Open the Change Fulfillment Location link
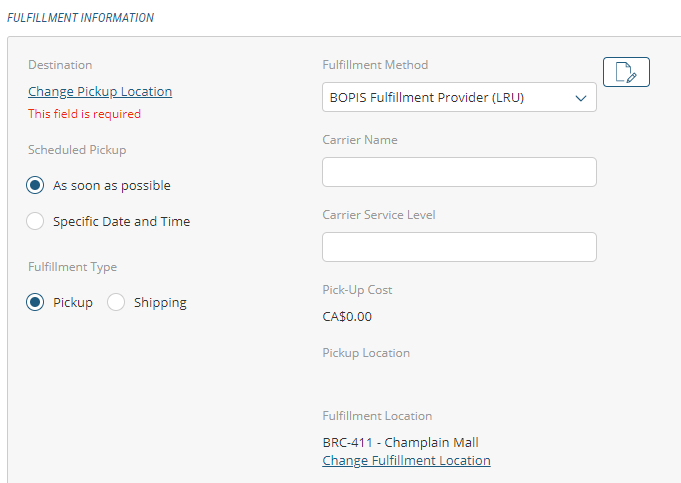This screenshot has width=681, height=483. click(x=406, y=461)
